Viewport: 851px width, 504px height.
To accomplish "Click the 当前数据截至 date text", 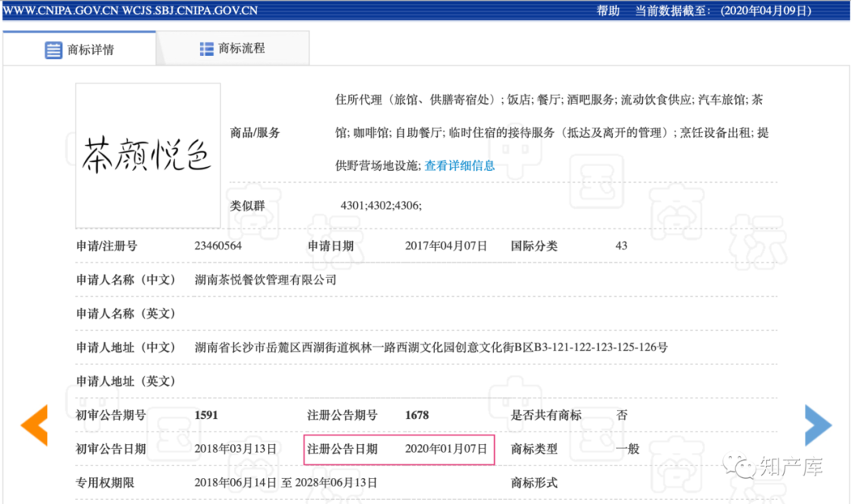I will [x=723, y=10].
